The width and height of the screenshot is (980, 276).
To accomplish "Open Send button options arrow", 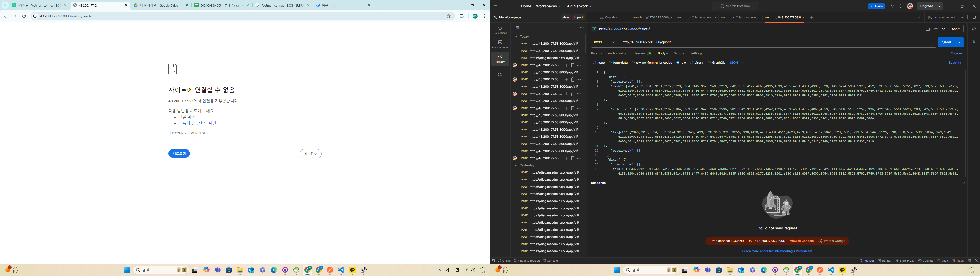I will [x=960, y=42].
